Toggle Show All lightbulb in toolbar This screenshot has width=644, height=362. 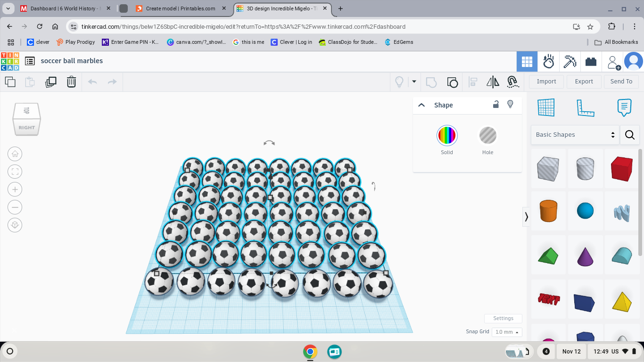coord(399,82)
